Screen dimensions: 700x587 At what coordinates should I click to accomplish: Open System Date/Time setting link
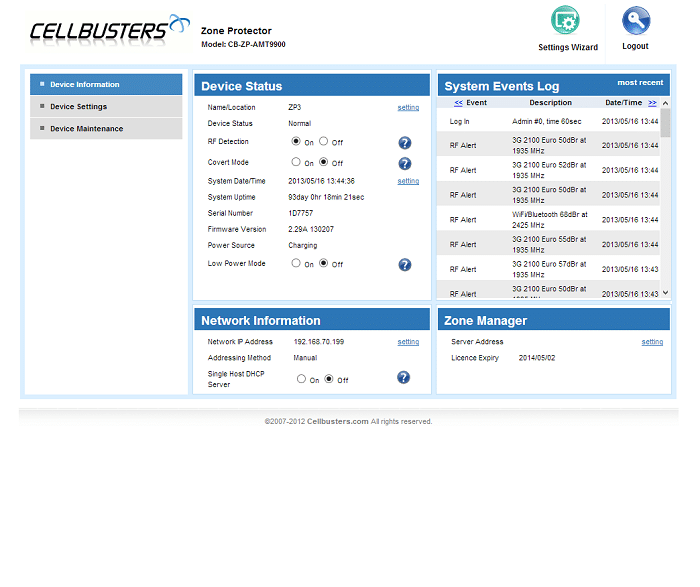(408, 181)
